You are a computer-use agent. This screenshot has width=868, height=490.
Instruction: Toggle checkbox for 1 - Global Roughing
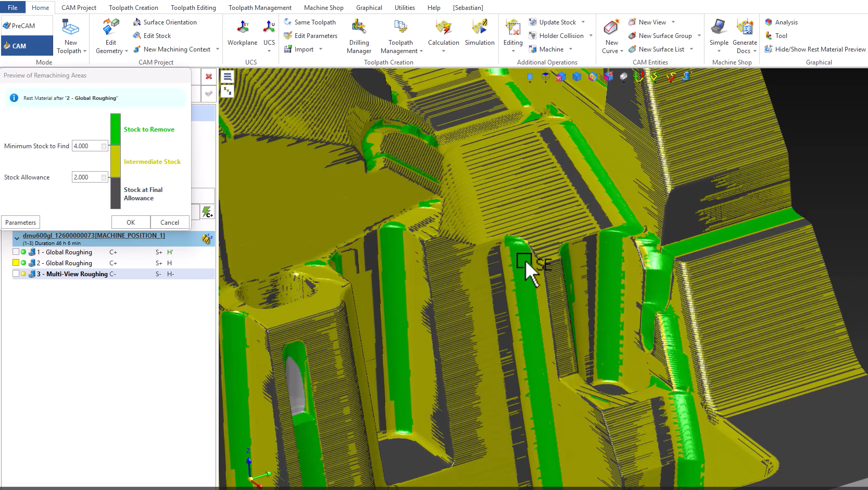click(x=16, y=252)
